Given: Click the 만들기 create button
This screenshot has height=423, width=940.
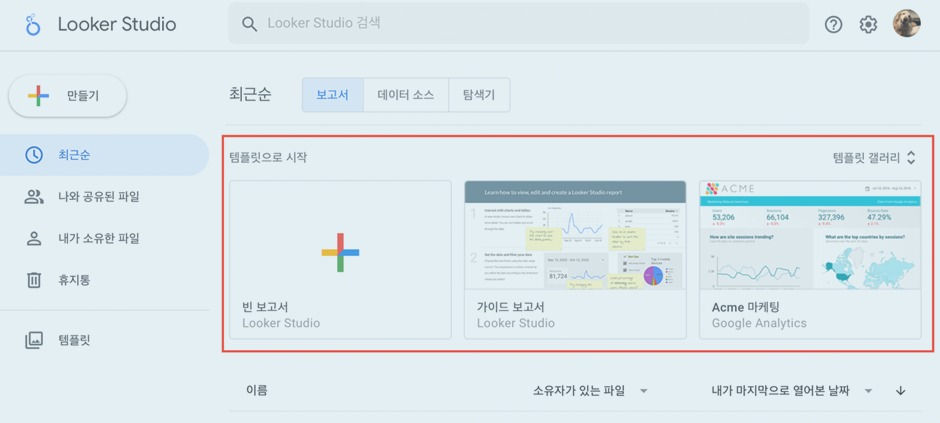Looking at the screenshot, I should click(x=67, y=95).
